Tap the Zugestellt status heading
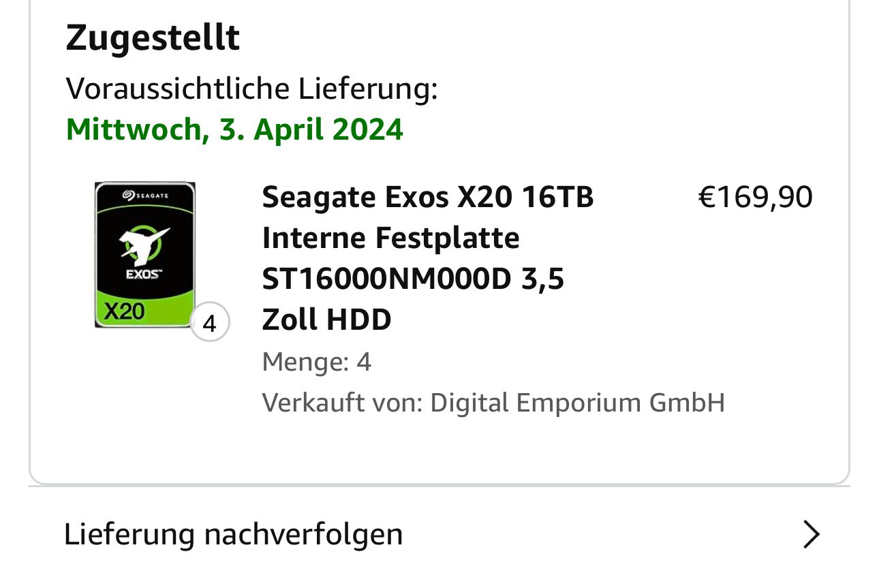The image size is (879, 588). click(153, 37)
